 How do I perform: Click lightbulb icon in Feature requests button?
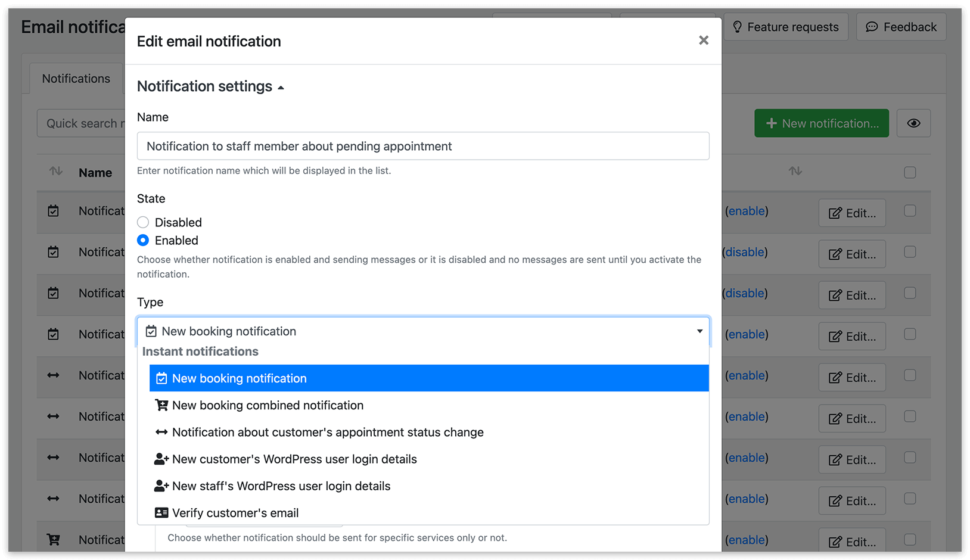(x=738, y=27)
